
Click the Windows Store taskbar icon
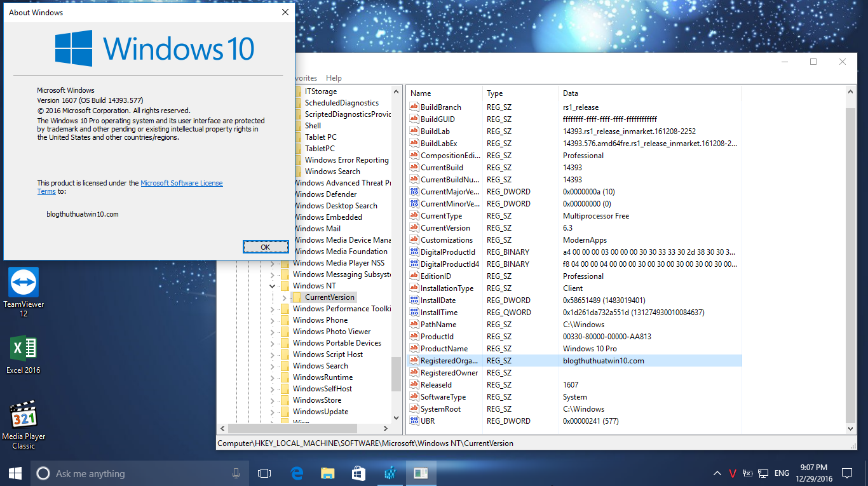358,473
